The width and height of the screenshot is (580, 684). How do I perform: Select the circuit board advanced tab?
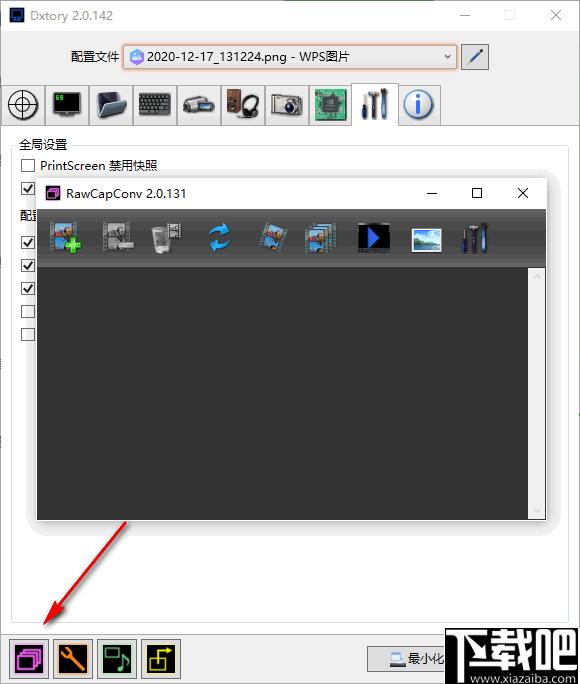330,105
